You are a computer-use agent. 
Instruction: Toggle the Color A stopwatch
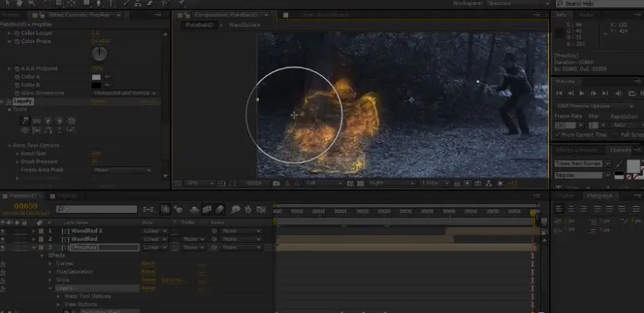(x=17, y=77)
